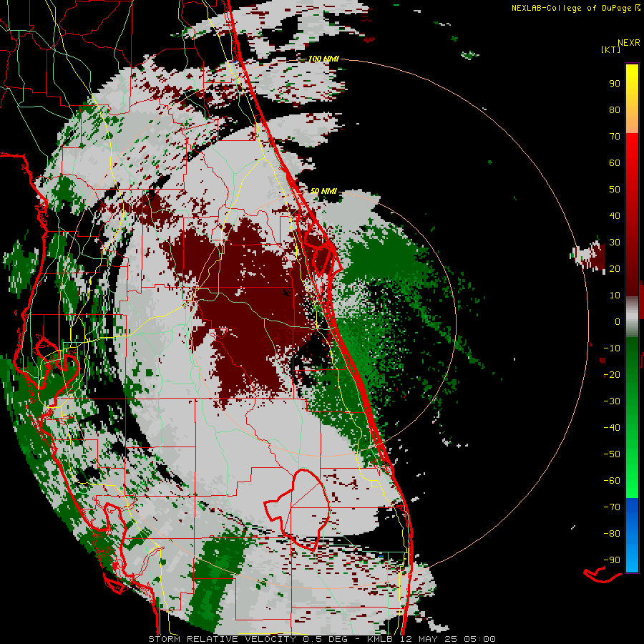This screenshot has height=644, width=644.
Task: Click the blue bottom segment of color scale
Action: coord(632,535)
